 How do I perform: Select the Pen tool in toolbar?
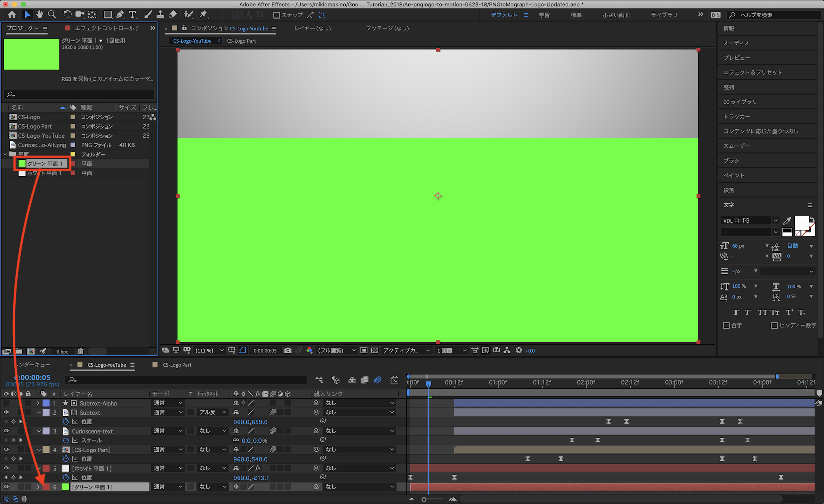(120, 15)
